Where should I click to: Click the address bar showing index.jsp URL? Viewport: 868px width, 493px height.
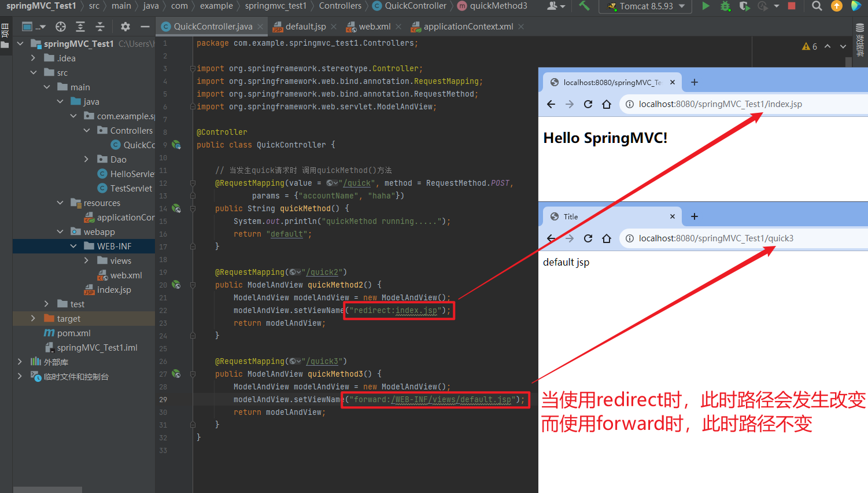coord(744,104)
